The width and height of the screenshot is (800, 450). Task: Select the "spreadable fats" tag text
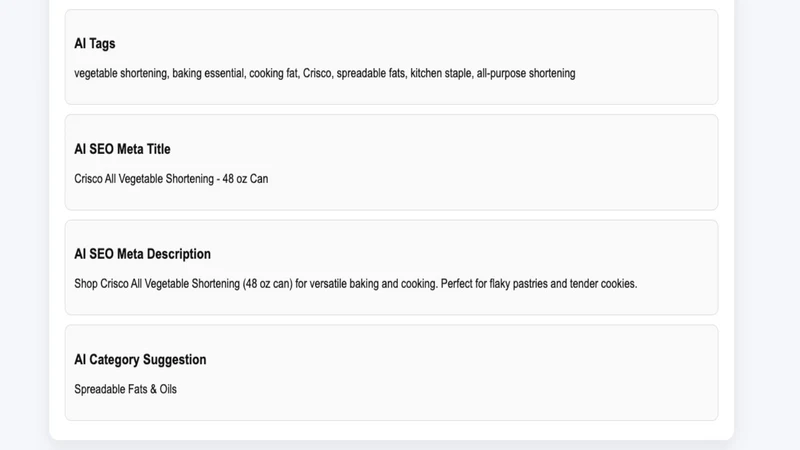click(370, 73)
